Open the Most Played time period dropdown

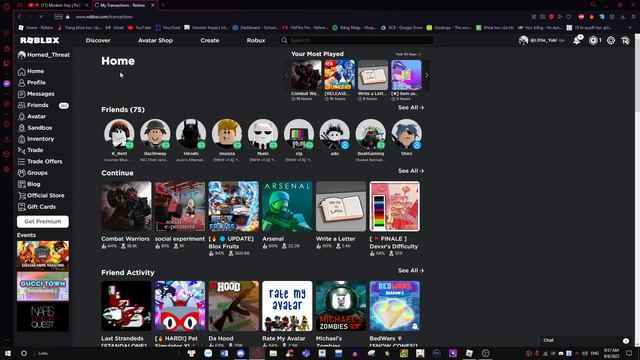(408, 54)
